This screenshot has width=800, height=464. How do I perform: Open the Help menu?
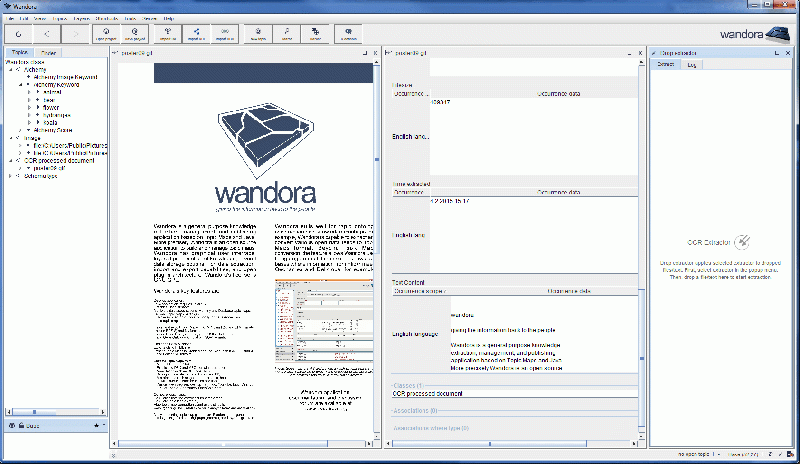168,18
